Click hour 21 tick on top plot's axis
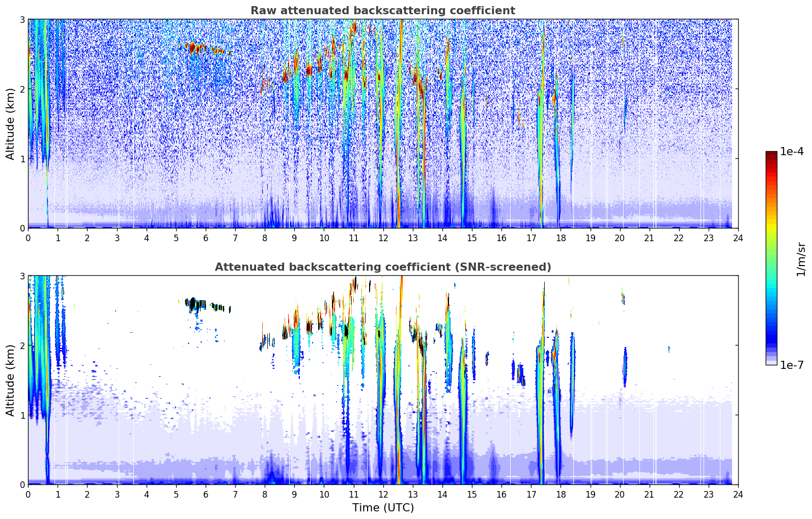The width and height of the screenshot is (812, 519). click(649, 238)
